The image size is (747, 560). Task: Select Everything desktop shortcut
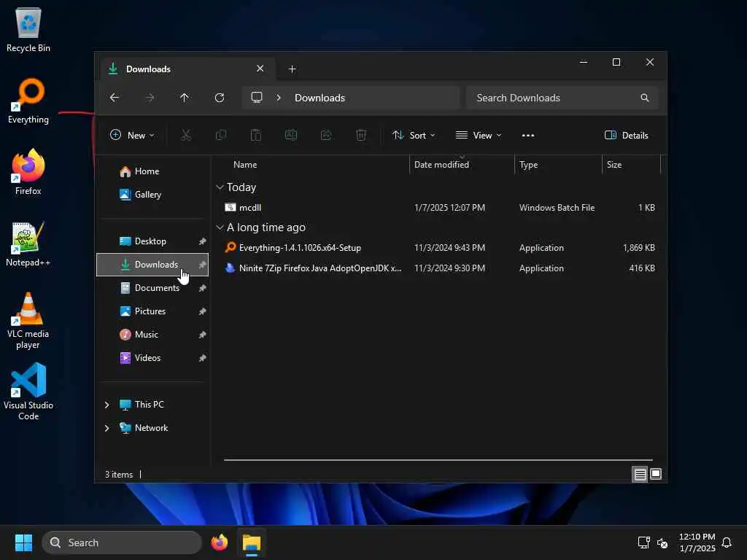click(28, 101)
